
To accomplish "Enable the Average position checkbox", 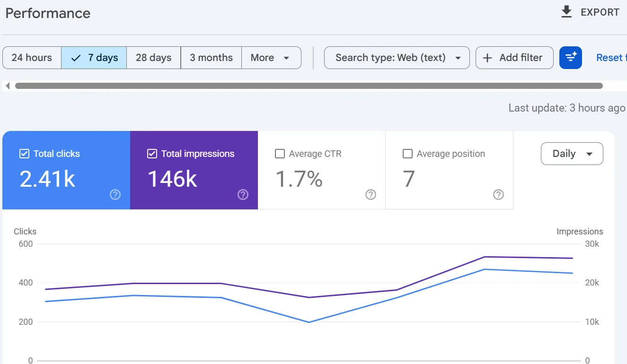I will (407, 154).
